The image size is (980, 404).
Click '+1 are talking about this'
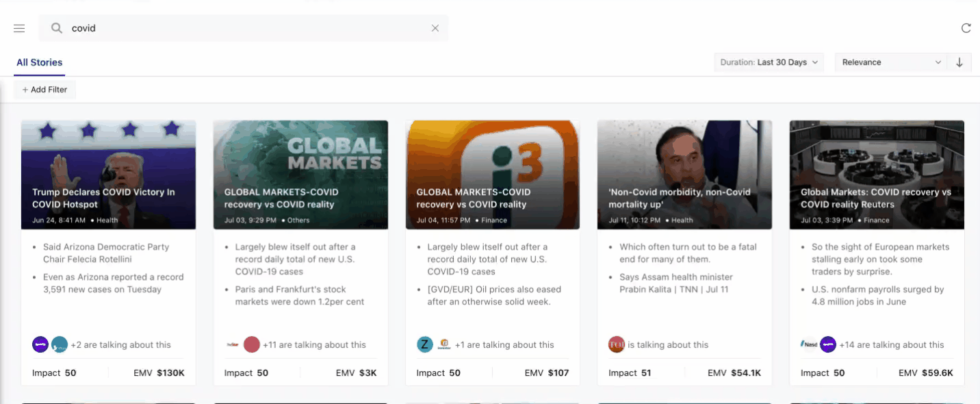[x=504, y=345]
